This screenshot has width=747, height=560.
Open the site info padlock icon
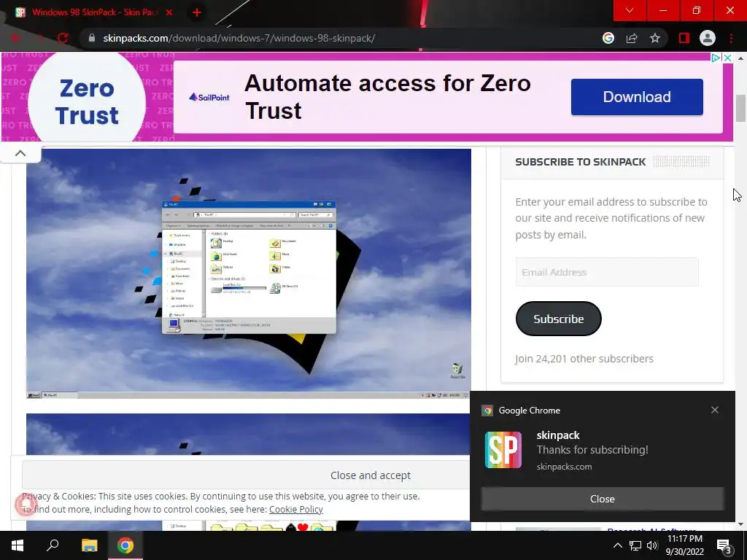click(92, 38)
